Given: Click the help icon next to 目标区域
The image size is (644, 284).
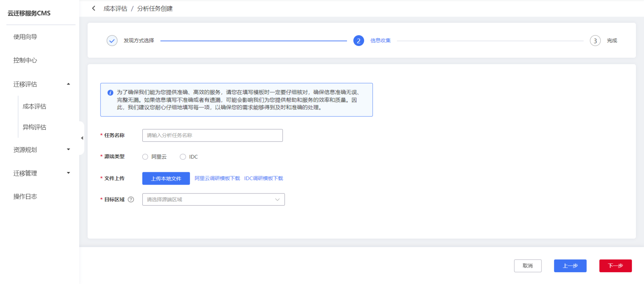Looking at the screenshot, I should 131,200.
